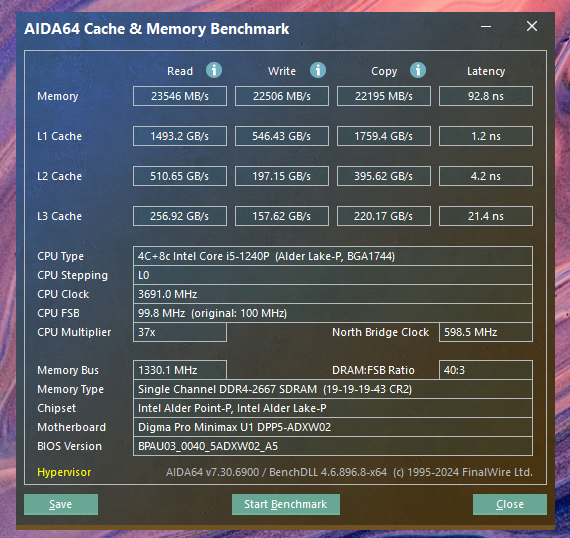Click the L1 Cache copy 1759.4 GB/s
The width and height of the screenshot is (570, 538).
384,136
